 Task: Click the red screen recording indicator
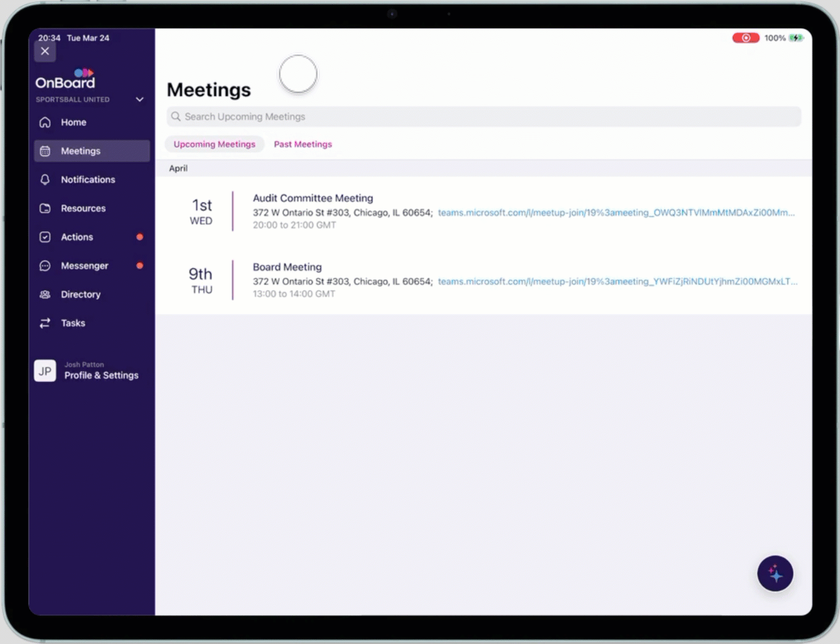coord(745,38)
